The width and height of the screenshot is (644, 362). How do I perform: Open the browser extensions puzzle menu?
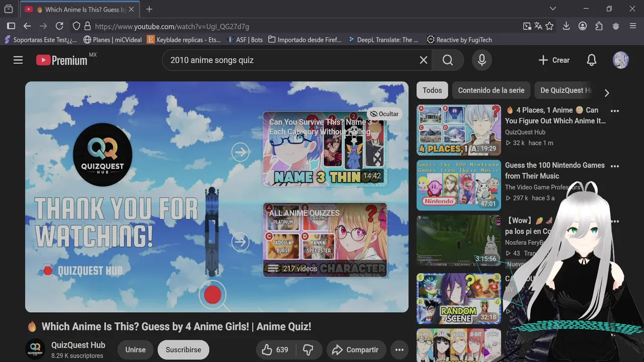tap(599, 26)
